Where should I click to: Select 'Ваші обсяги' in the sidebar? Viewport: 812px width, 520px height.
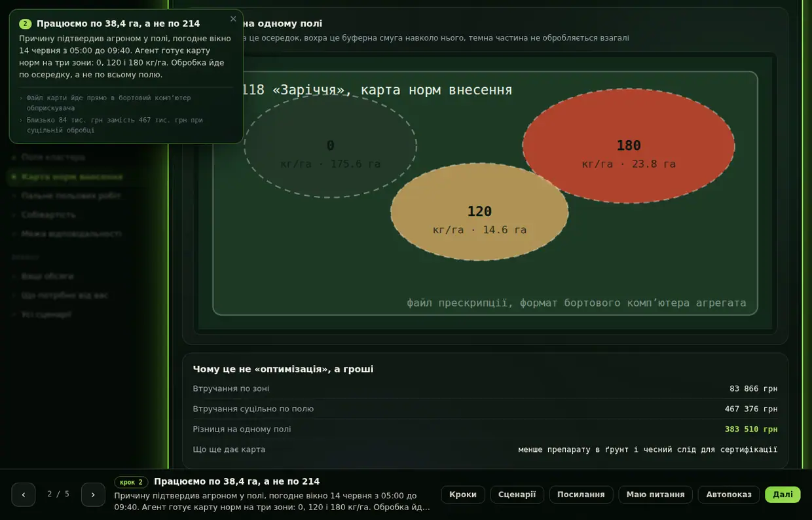tap(47, 276)
